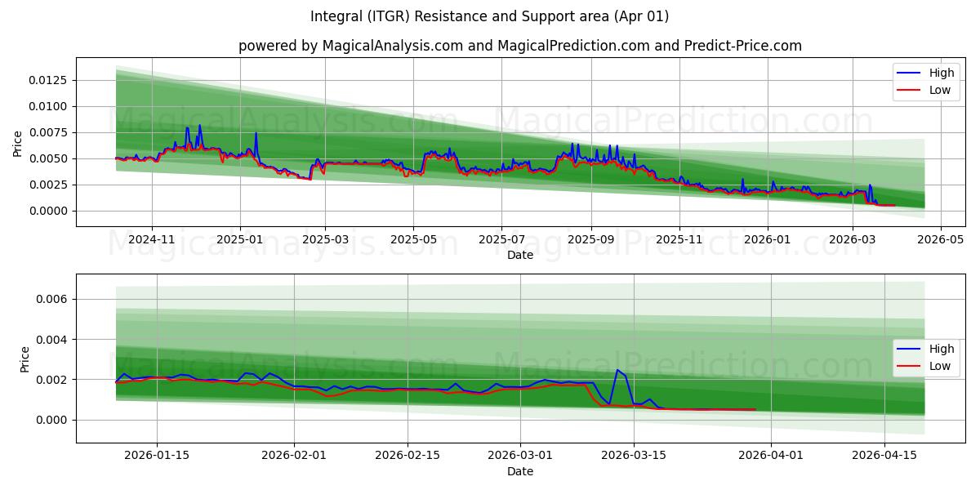Click the bottom chart 0.004 price tick label

pos(53,339)
